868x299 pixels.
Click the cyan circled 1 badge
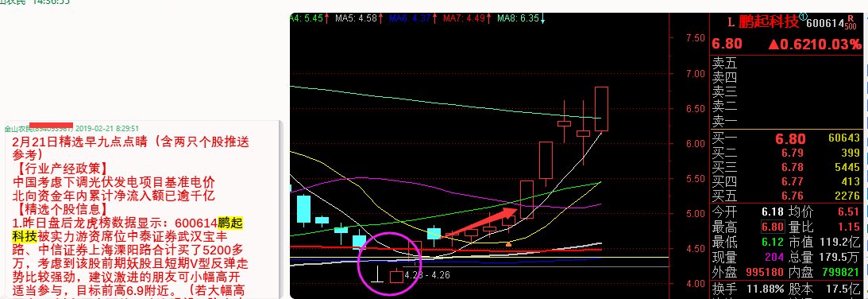tap(803, 17)
